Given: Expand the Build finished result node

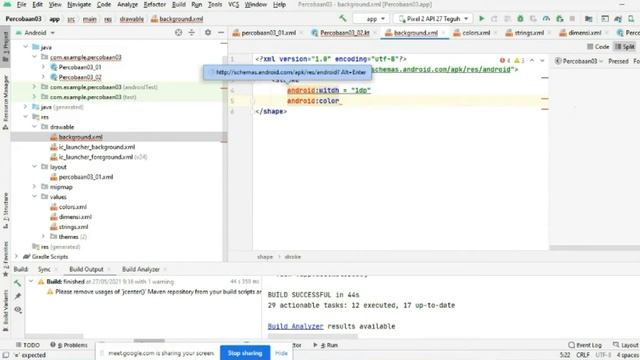Looking at the screenshot, I should 31,282.
